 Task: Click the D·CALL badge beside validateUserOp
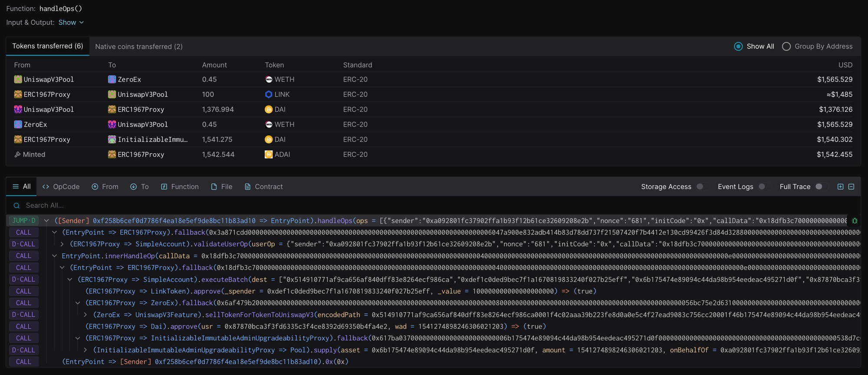click(24, 244)
